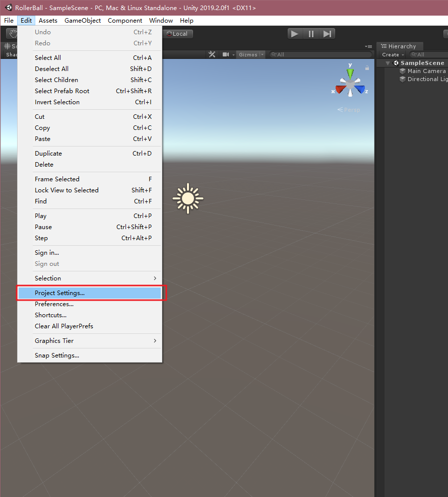448x497 pixels.
Task: Choose Find from the Edit menu
Action: pyautogui.click(x=90, y=201)
